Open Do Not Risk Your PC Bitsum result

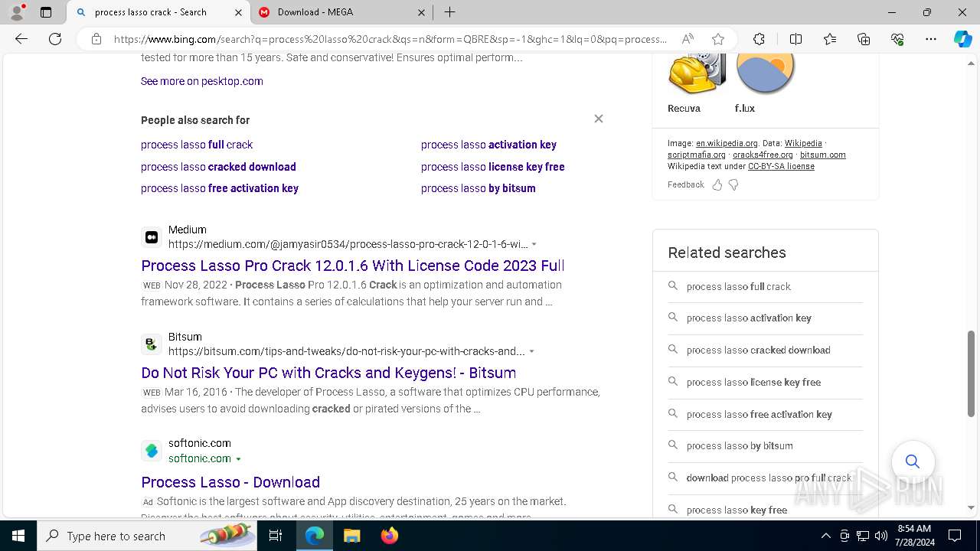point(328,373)
